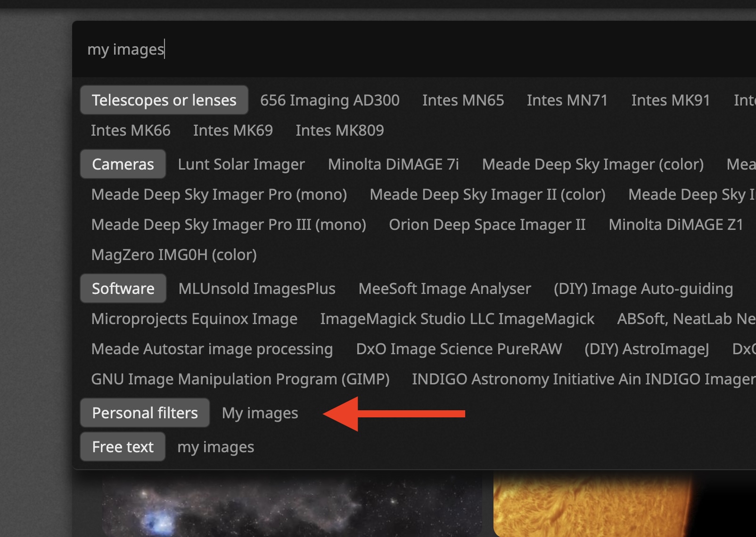Select the Cameras category label
The image size is (756, 537).
123,164
